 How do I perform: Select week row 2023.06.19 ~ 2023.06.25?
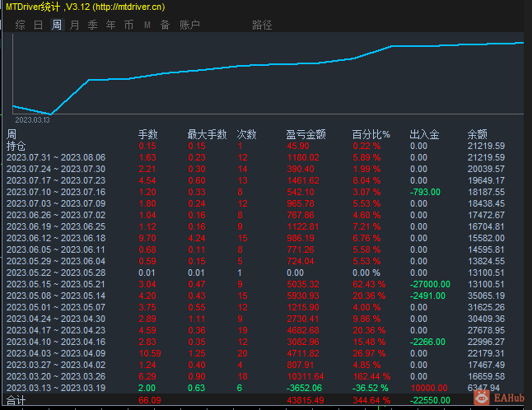[255, 227]
